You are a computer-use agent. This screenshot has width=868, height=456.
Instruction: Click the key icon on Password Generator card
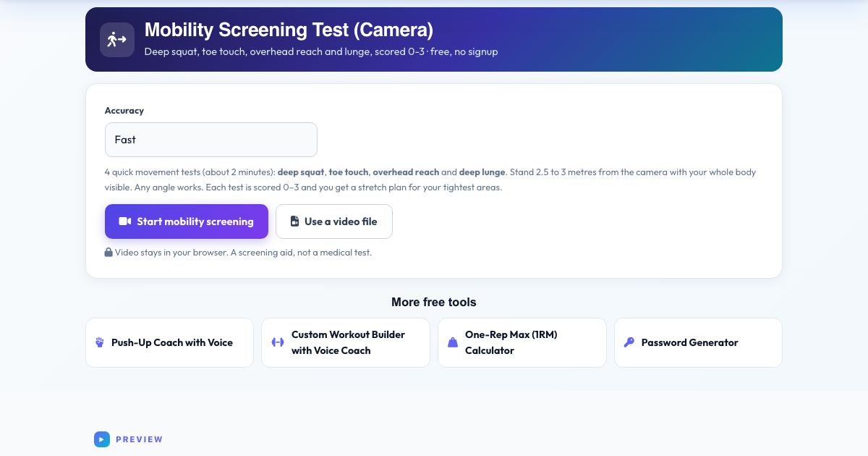[629, 342]
